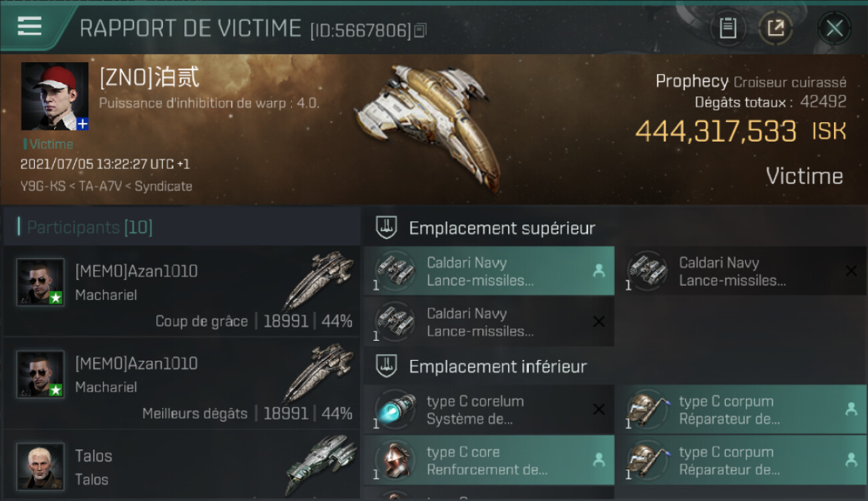Click the blue plus badge on victim portrait
Image resolution: width=868 pixels, height=501 pixels.
point(82,124)
